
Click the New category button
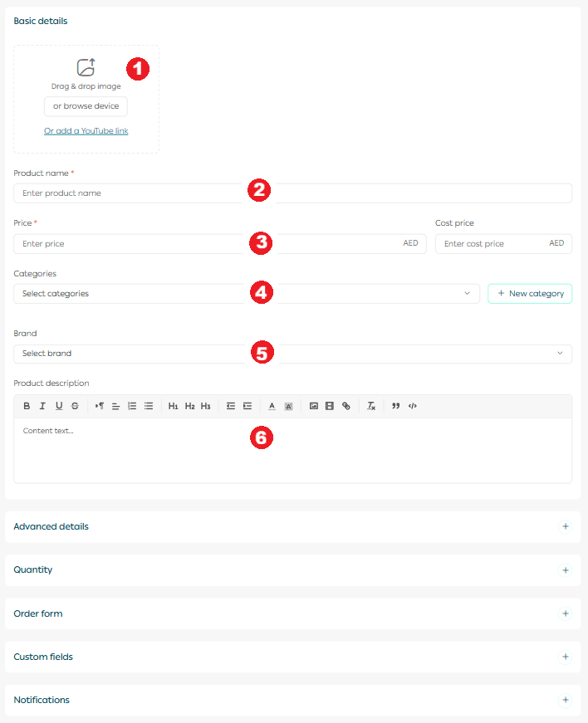click(x=530, y=294)
